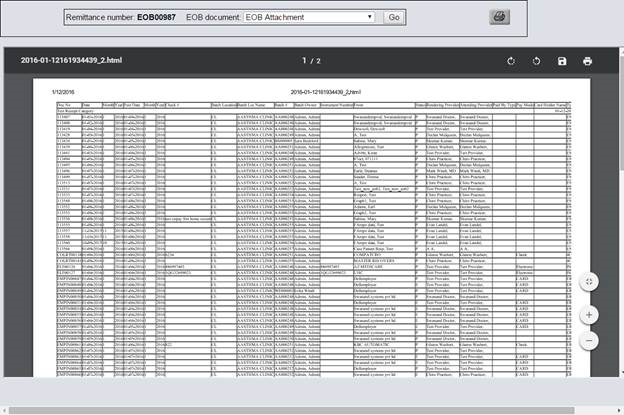Click the horizontal scrollbar thumb at bottom
This screenshot has width=624, height=415.
tap(291, 410)
